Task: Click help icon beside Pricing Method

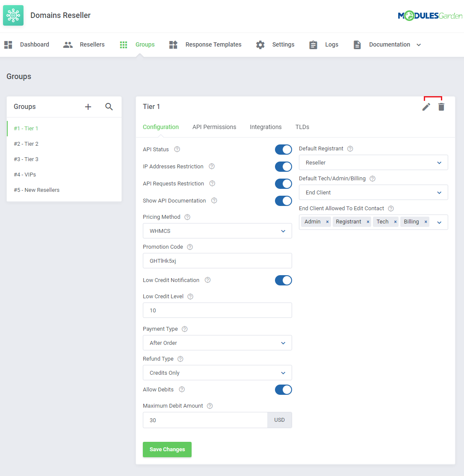Action: click(187, 217)
